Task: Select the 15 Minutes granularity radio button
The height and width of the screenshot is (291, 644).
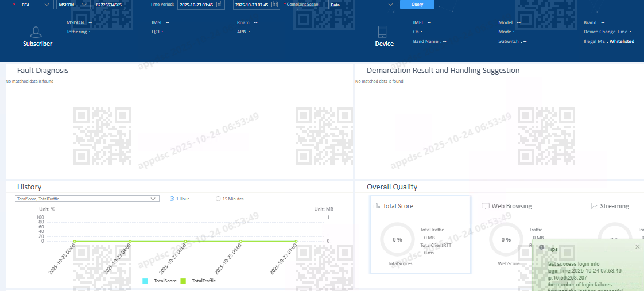Action: [218, 199]
